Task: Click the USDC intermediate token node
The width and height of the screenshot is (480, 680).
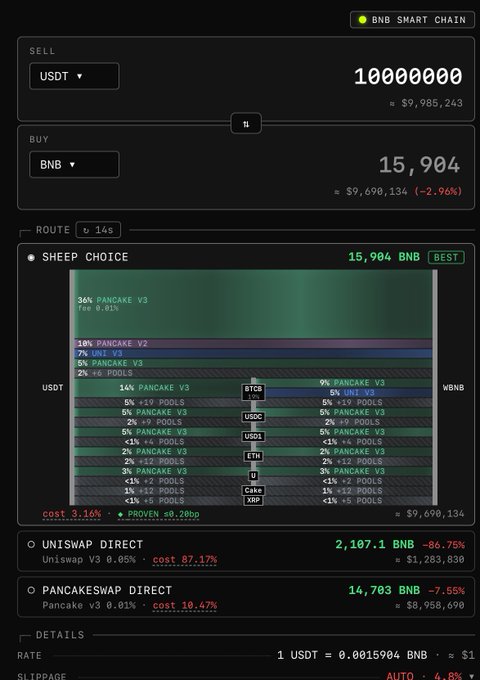Action: tap(253, 417)
